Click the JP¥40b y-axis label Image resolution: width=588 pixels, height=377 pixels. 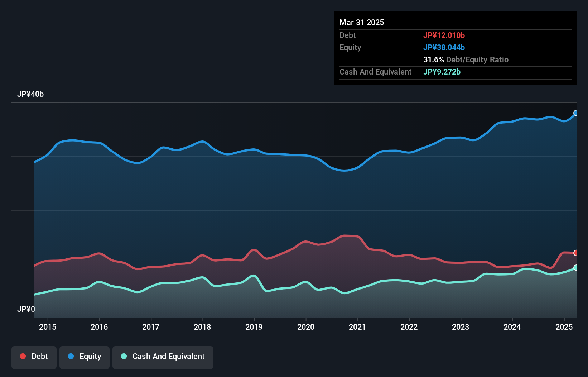(x=30, y=94)
